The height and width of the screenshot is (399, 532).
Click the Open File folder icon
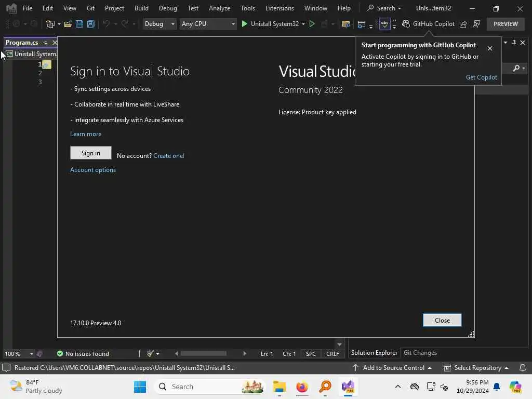click(x=68, y=24)
